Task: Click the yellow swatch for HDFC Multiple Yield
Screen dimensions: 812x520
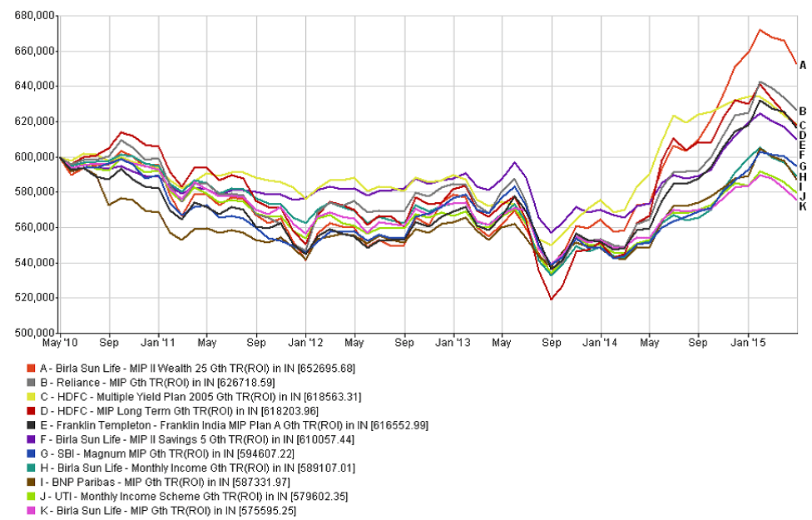Action: 31,397
